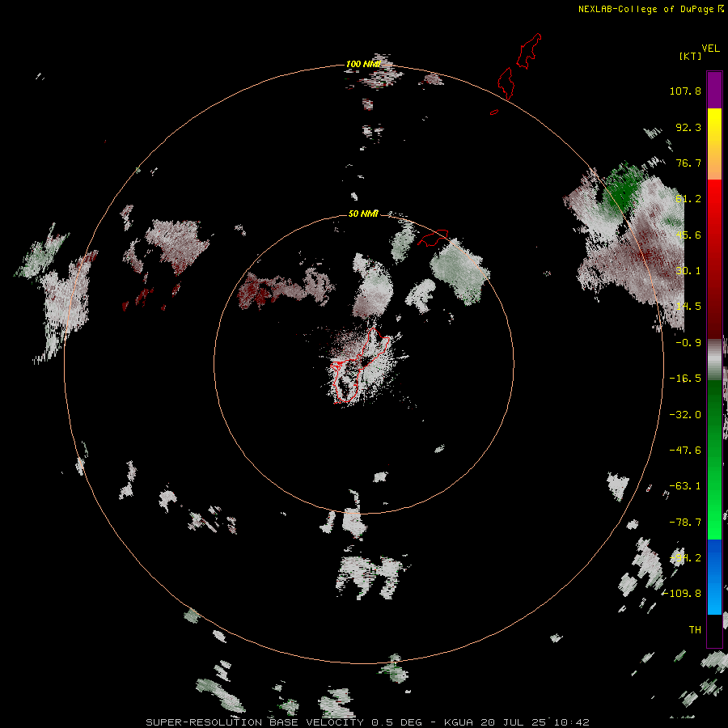Click the VEL legend title
Screen dimensions: 728x728
pos(710,48)
